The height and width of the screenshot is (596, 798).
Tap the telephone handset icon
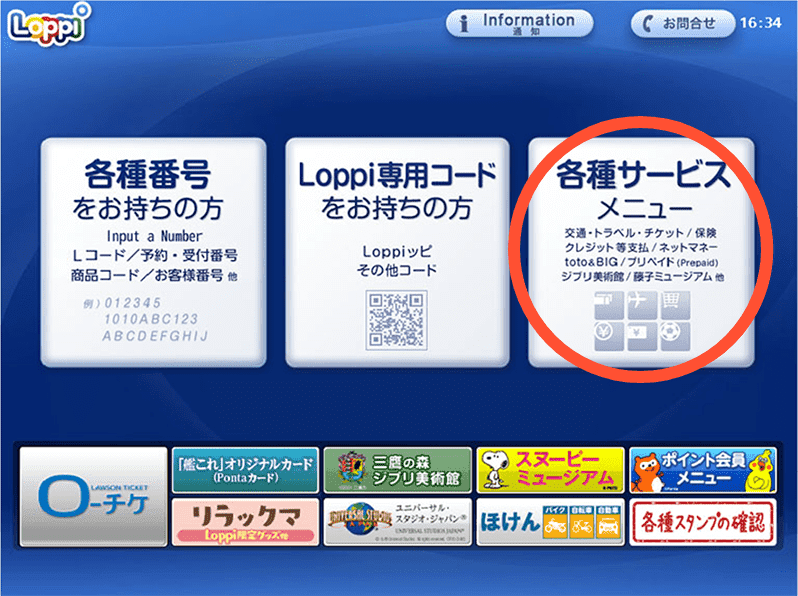click(647, 23)
